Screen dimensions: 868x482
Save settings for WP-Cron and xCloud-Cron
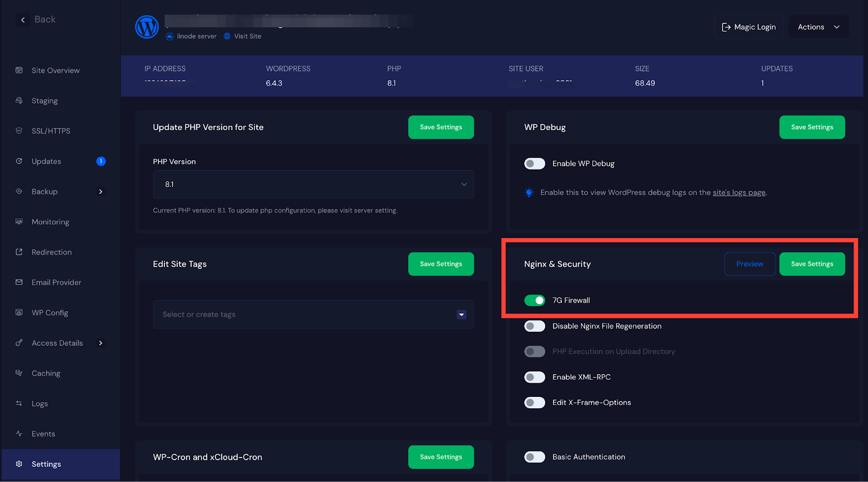441,457
